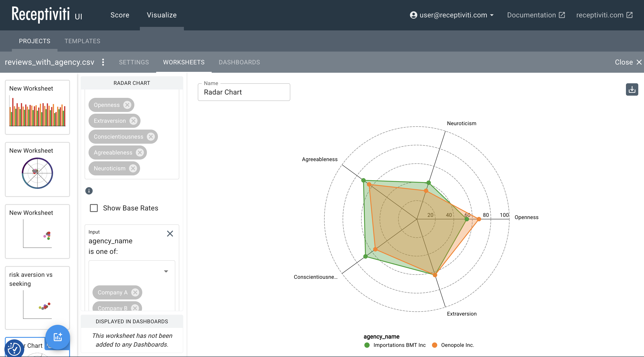Clear the agency_name input filter with the X
The image size is (644, 357).
pos(170,233)
